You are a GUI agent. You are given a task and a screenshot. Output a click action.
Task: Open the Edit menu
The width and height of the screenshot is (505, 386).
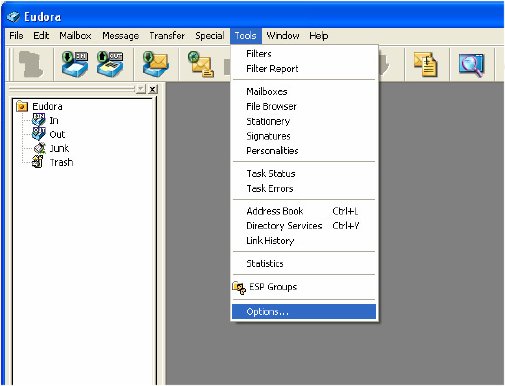point(41,36)
